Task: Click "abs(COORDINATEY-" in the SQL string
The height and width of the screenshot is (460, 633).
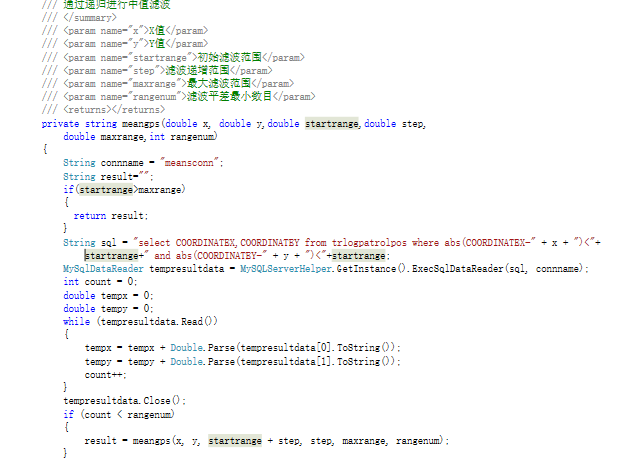Action: click(221, 256)
